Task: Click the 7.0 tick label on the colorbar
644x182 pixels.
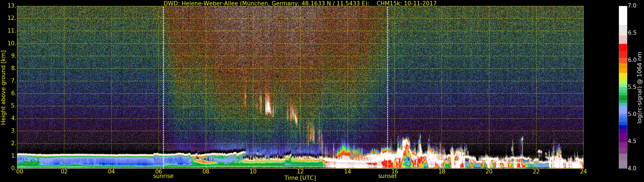Action: point(632,6)
